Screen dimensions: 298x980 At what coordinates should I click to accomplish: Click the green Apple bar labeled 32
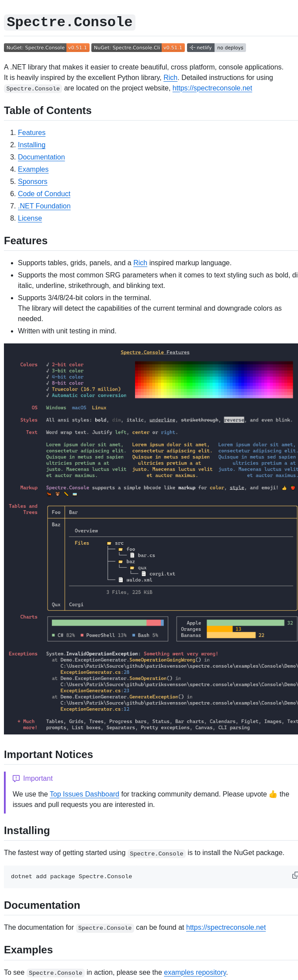tap(245, 623)
